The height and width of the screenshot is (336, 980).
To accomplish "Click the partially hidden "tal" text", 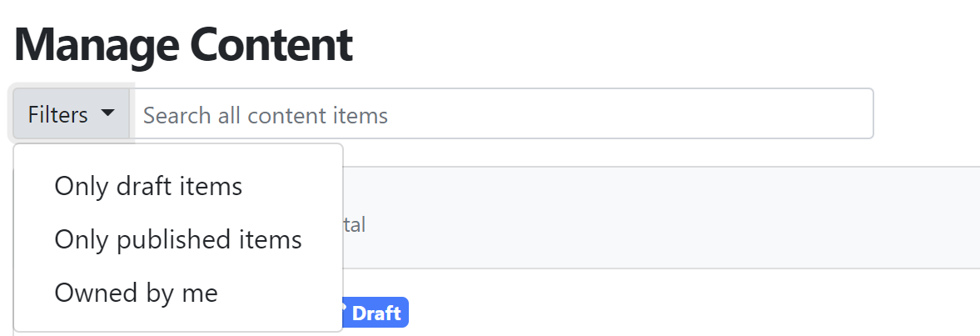I will pyautogui.click(x=354, y=224).
